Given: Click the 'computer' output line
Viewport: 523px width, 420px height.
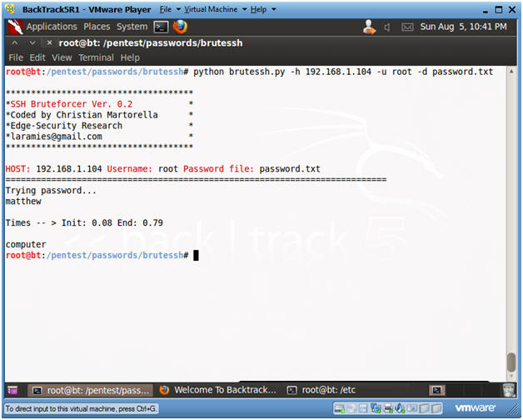Looking at the screenshot, I should click(x=26, y=244).
